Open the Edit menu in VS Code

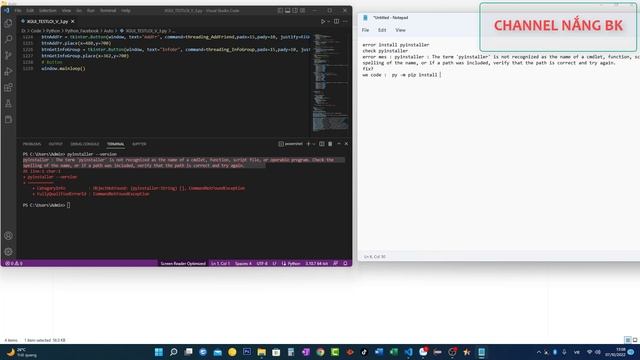pyautogui.click(x=30, y=11)
